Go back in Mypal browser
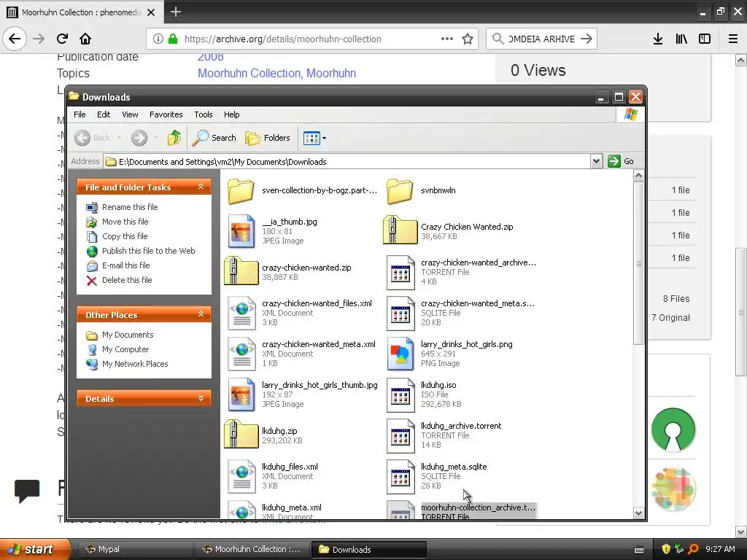Image resolution: width=747 pixels, height=560 pixels. [15, 39]
